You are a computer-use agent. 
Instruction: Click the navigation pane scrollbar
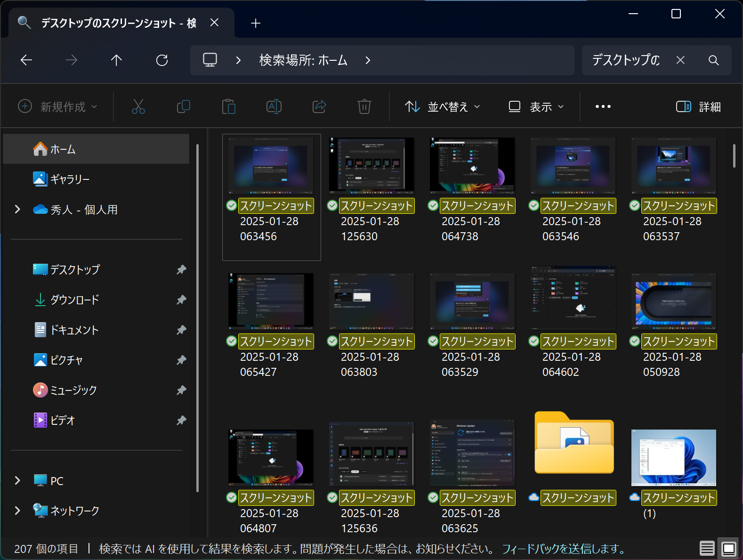[197, 318]
